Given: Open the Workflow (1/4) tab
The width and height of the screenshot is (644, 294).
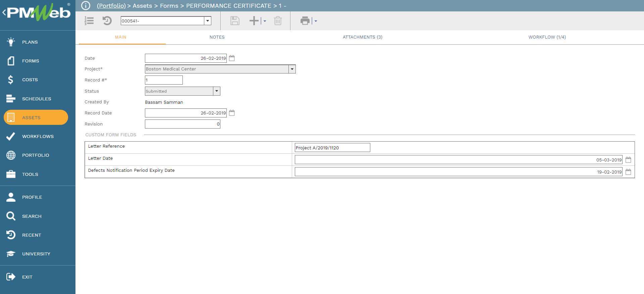Looking at the screenshot, I should click(x=547, y=37).
